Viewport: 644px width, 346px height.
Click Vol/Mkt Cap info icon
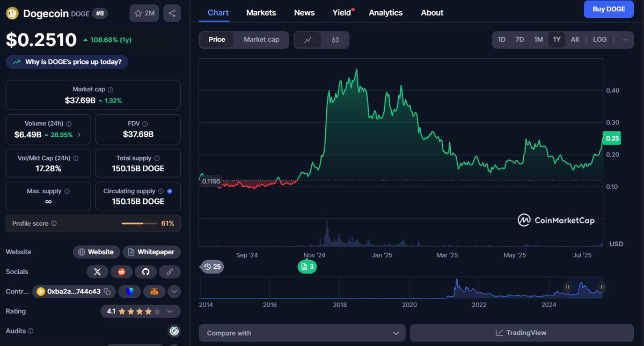(x=75, y=158)
